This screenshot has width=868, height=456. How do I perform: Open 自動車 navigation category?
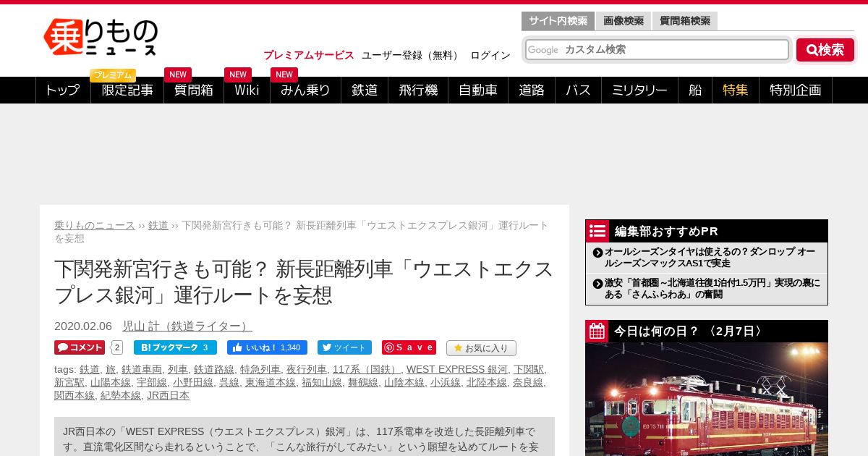coord(478,90)
